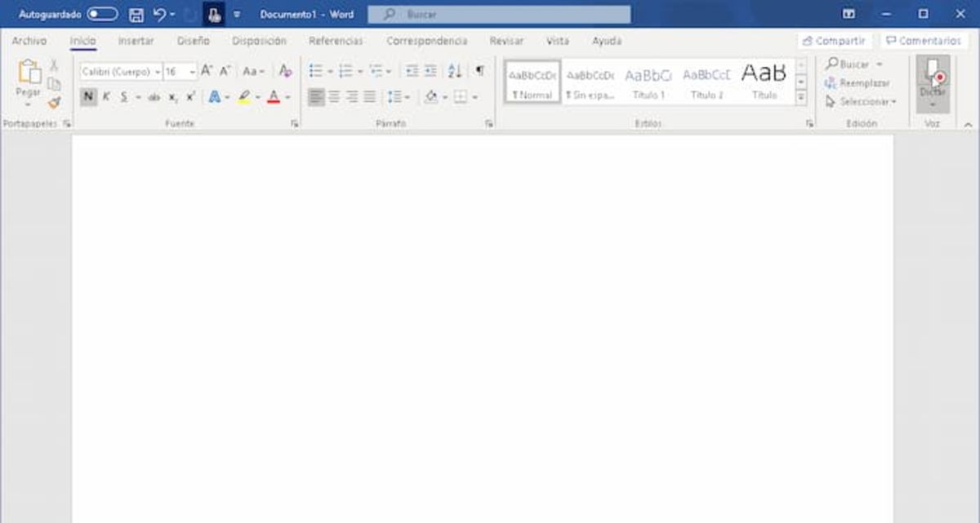
Task: Apply center text alignment
Action: tap(333, 96)
